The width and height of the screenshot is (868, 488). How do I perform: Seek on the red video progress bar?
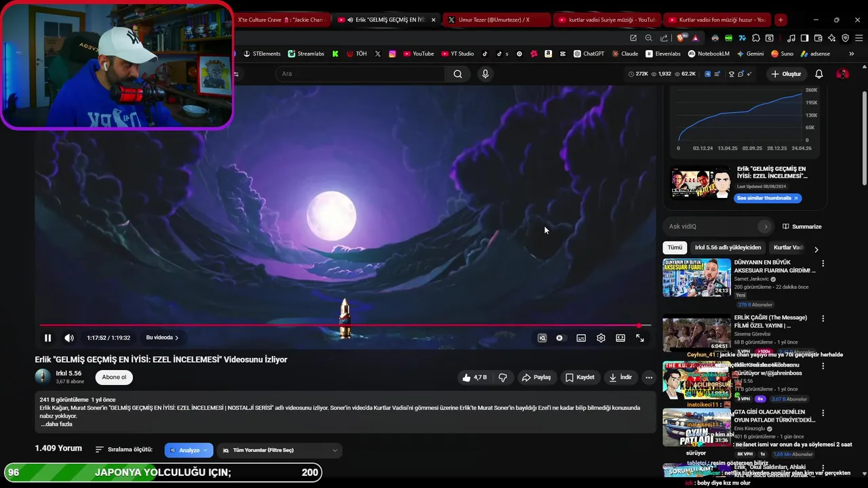344,325
